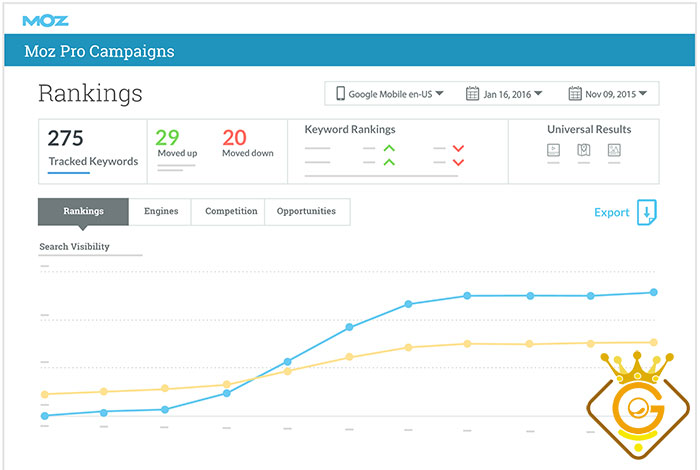Viewport: 700px width, 470px height.
Task: Click the 29 Moved up count
Action: 167,137
